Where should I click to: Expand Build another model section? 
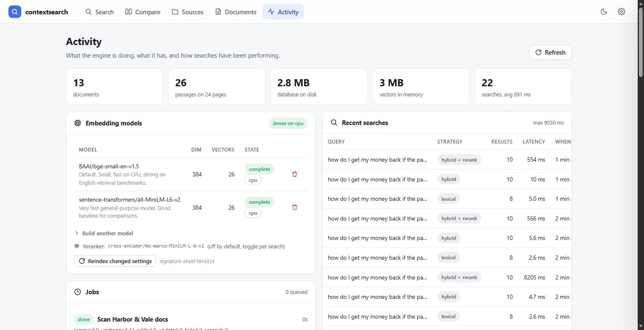104,234
